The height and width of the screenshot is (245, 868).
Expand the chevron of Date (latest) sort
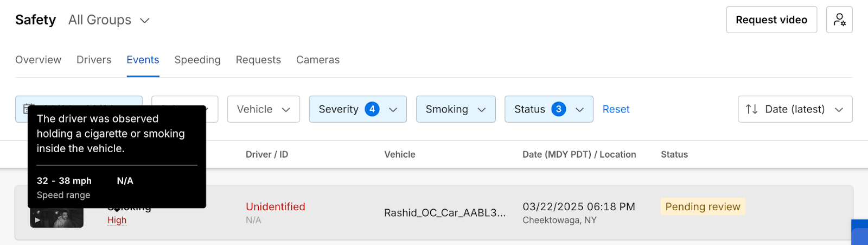pyautogui.click(x=839, y=110)
